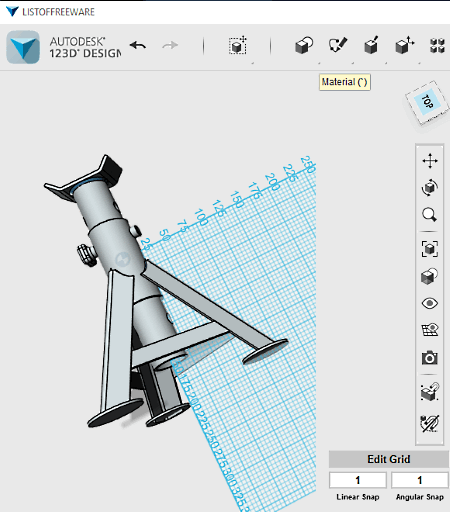
Task: Activate the Orbit navigation tool
Action: pos(430,187)
